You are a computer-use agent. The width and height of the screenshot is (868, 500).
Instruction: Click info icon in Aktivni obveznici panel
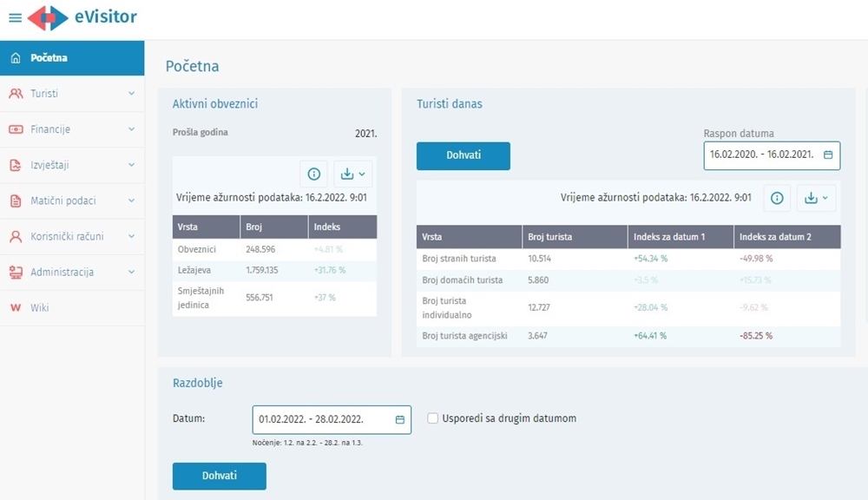point(314,174)
